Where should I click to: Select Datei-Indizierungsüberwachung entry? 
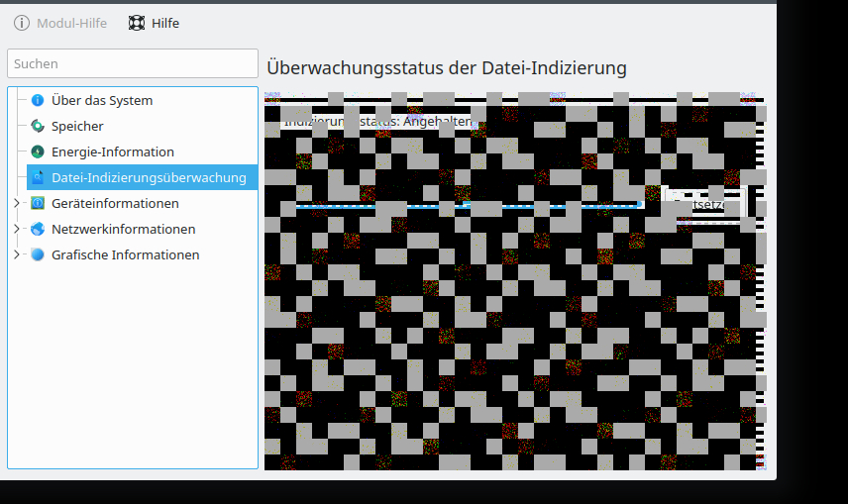[143, 177]
